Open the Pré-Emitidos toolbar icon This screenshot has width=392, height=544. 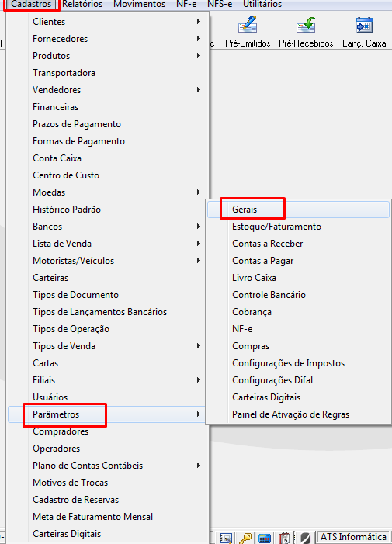click(x=248, y=31)
